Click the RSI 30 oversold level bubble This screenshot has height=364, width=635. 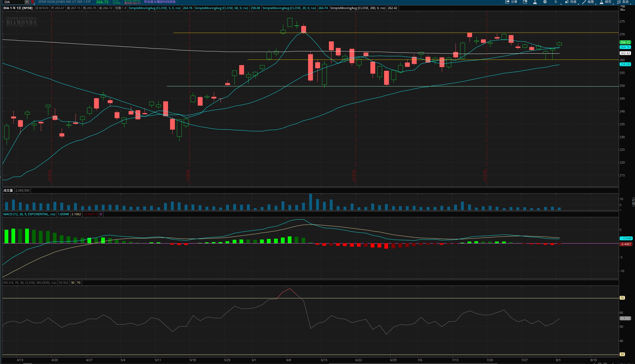pyautogui.click(x=622, y=354)
